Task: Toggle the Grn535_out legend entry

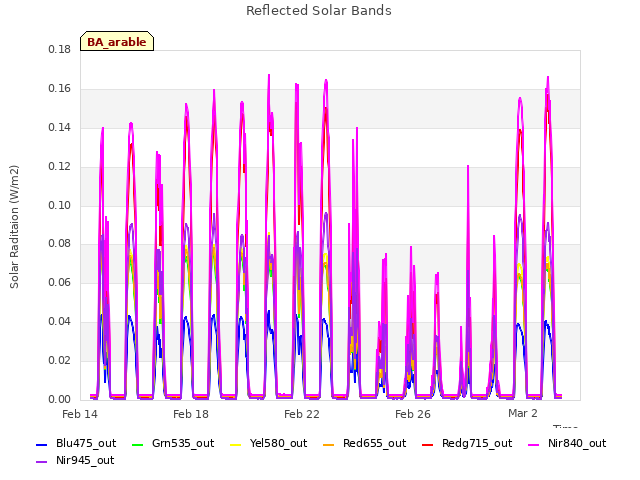Action: coord(173,444)
